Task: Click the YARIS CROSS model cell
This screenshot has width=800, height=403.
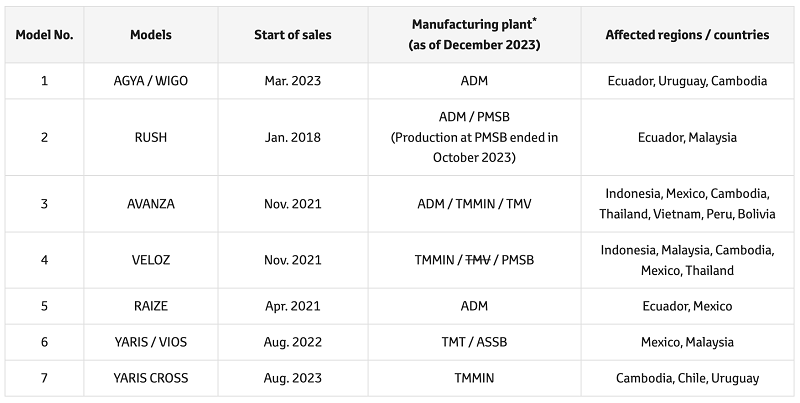Action: 151,378
